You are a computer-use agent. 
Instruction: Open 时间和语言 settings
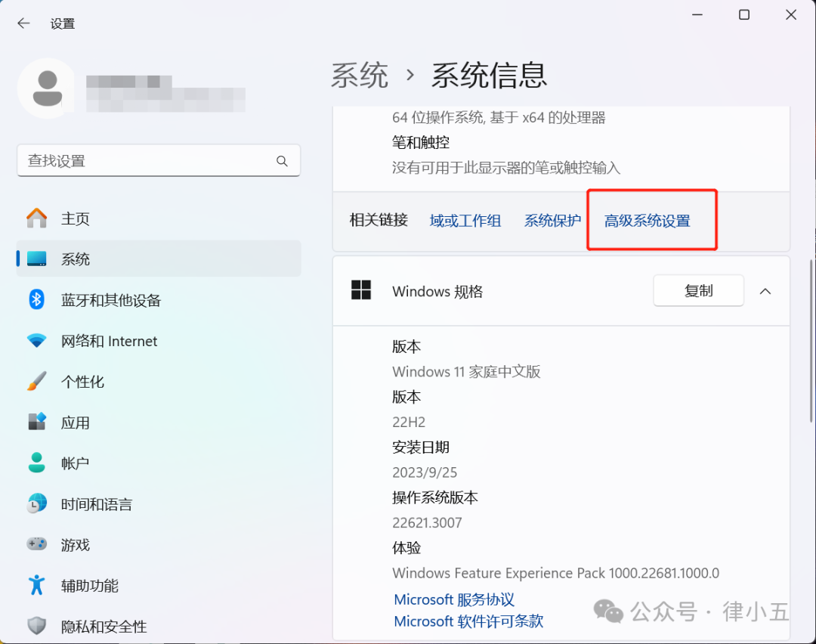tap(96, 504)
